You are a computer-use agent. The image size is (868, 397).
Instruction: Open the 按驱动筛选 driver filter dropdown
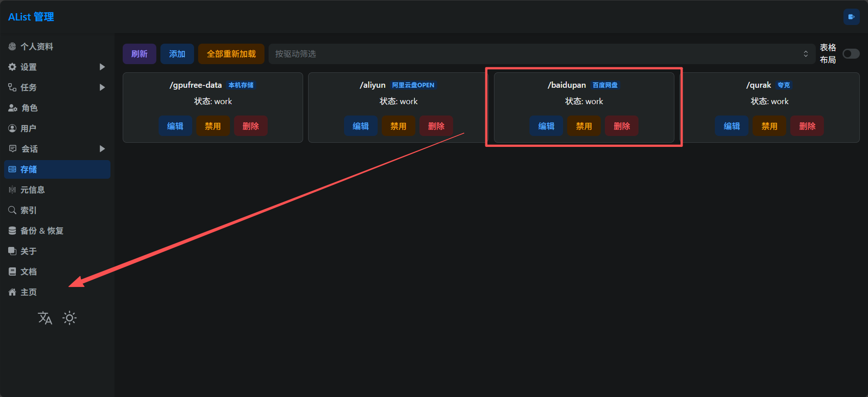pos(541,54)
